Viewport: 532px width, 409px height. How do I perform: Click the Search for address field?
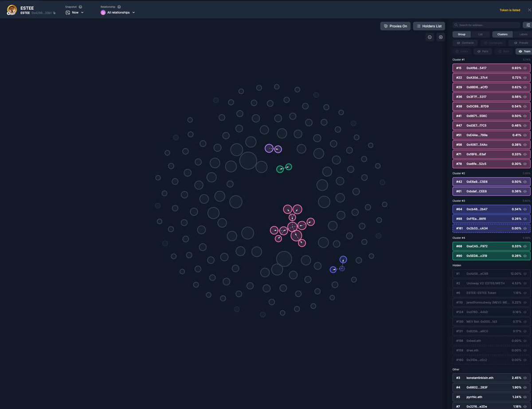486,25
